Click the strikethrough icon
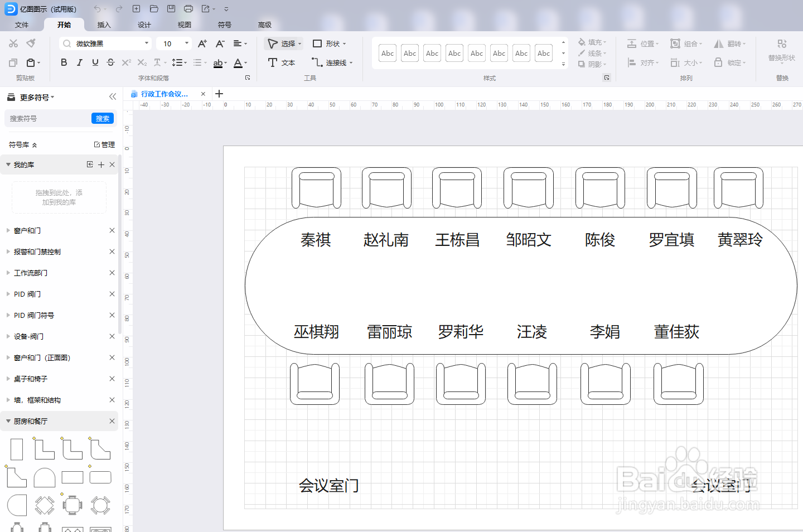 click(110, 62)
